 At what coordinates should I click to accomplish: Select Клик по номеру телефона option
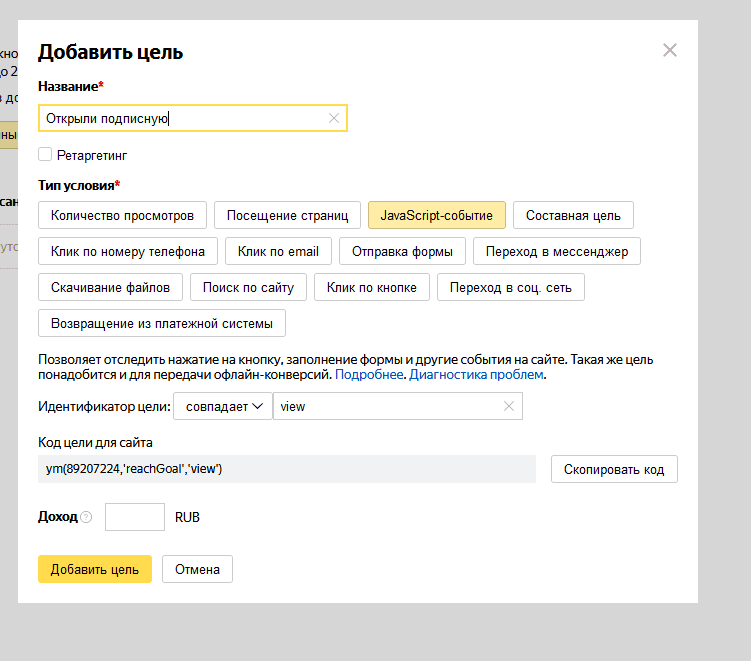click(128, 251)
